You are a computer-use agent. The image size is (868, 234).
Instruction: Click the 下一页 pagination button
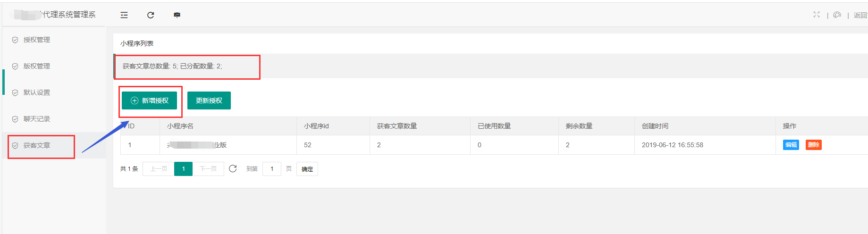click(208, 169)
